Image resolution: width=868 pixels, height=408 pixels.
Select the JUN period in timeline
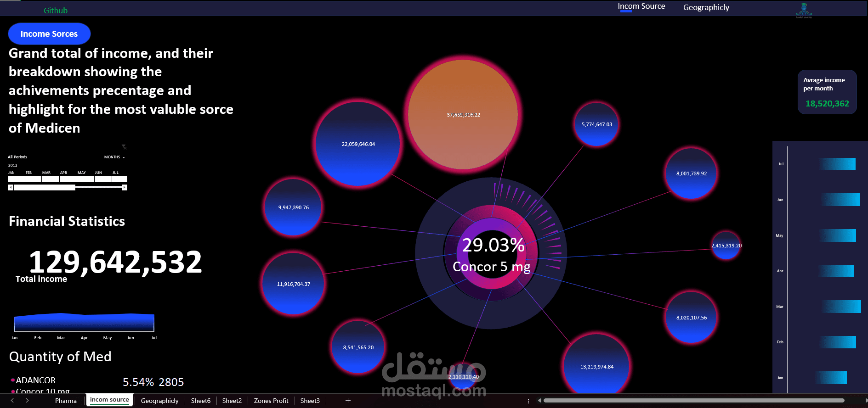[x=103, y=179]
